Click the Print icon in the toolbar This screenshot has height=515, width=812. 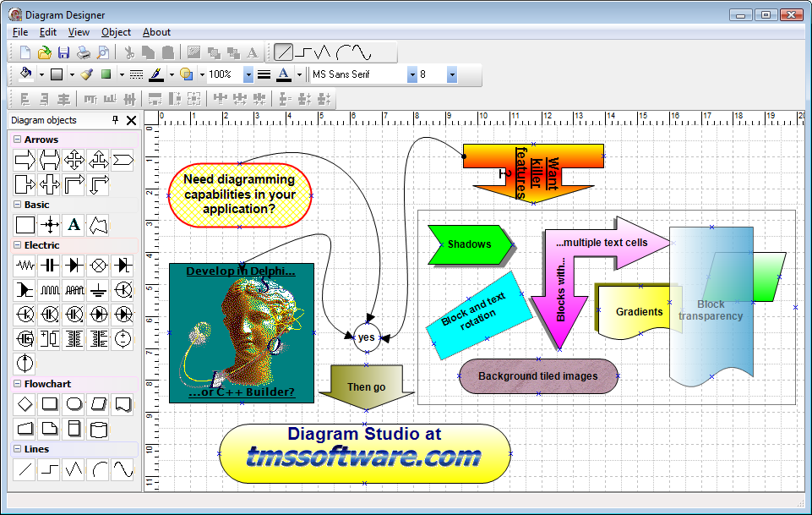tap(84, 52)
